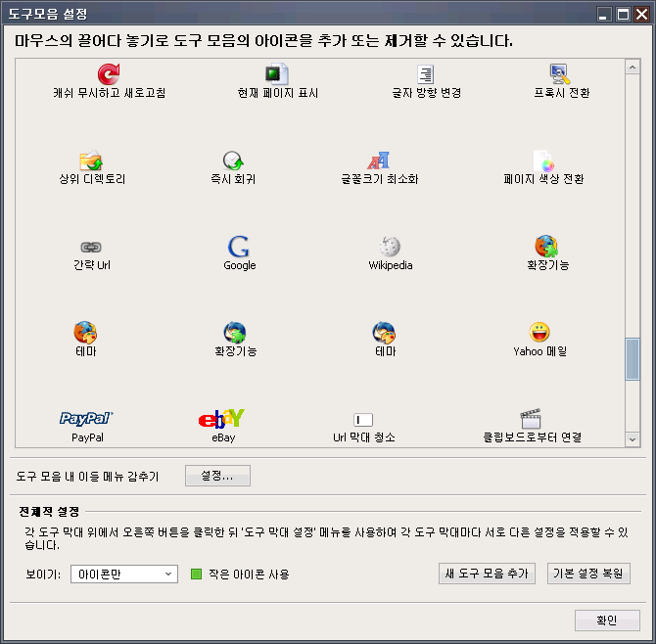Screen dimensions: 656x644
Task: Click the 새 도구 모음 추가 button
Action: pos(487,574)
